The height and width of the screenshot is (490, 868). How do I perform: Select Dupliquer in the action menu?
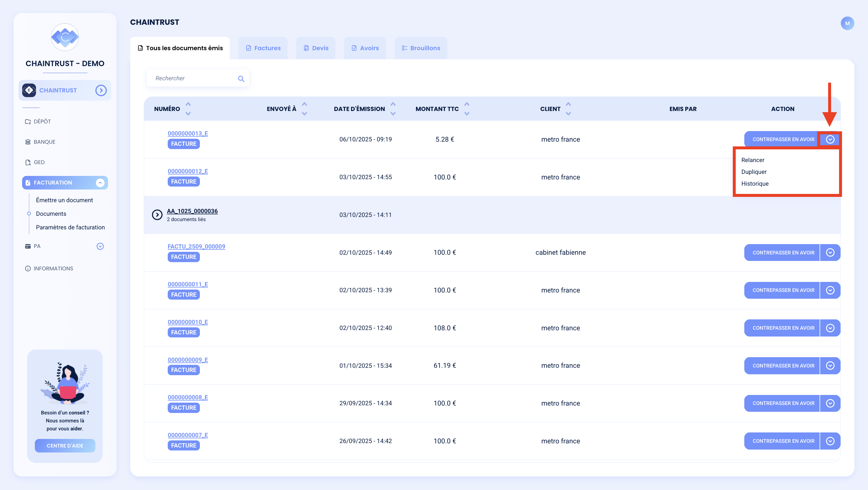pyautogui.click(x=754, y=172)
